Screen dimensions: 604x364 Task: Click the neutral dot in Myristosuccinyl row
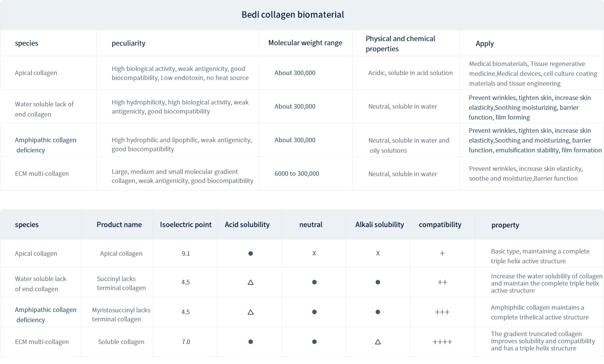pyautogui.click(x=314, y=312)
